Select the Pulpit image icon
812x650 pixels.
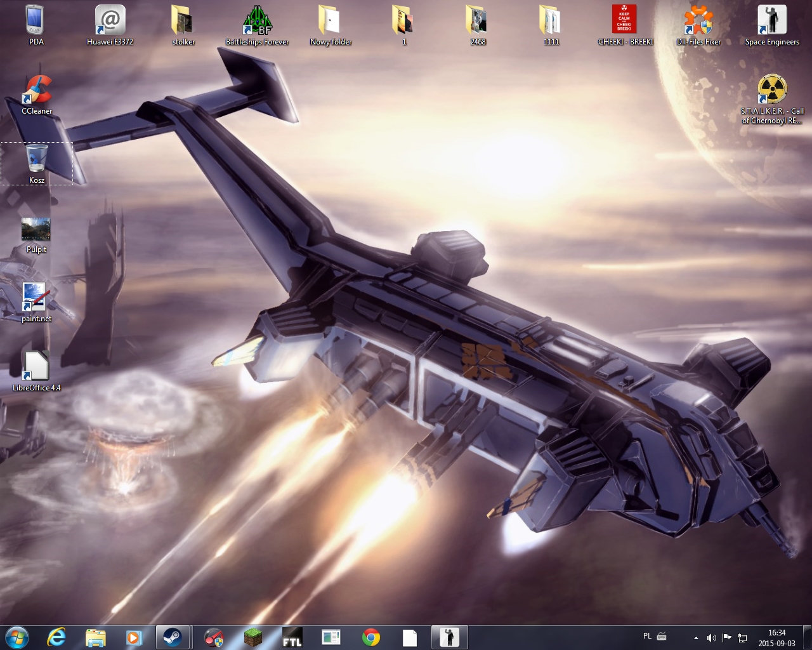36,234
